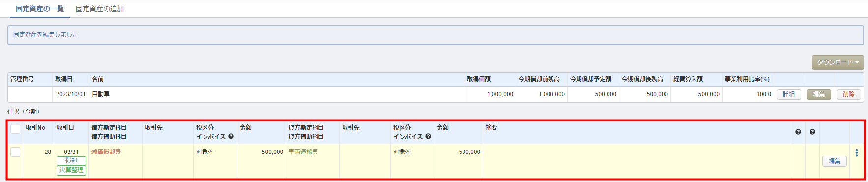The height and width of the screenshot is (182, 868).
Task: Click the asset name 自動車
Action: click(101, 94)
